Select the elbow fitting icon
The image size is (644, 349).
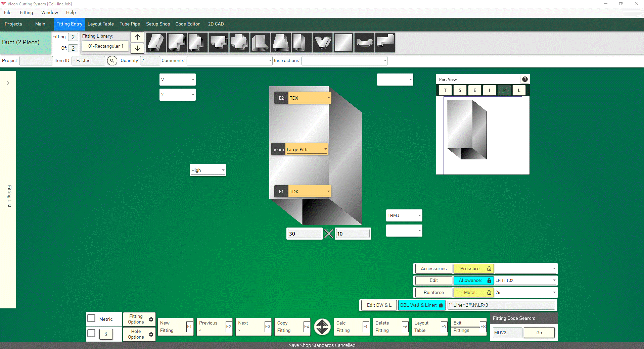177,43
